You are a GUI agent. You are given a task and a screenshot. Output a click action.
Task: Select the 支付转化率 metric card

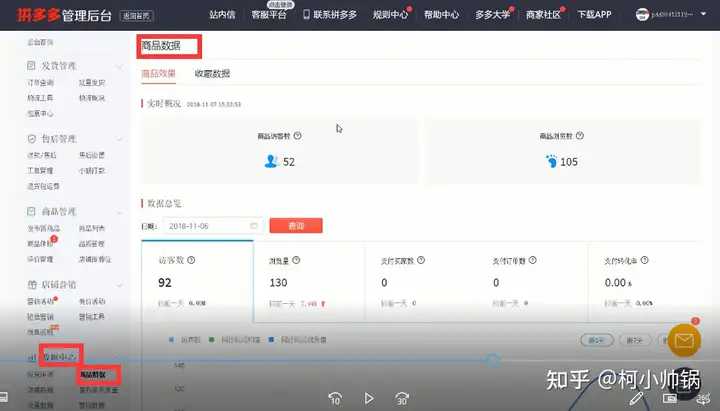point(645,281)
